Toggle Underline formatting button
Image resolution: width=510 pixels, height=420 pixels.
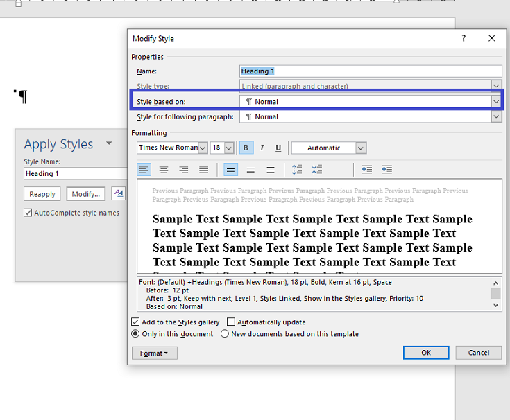(278, 148)
